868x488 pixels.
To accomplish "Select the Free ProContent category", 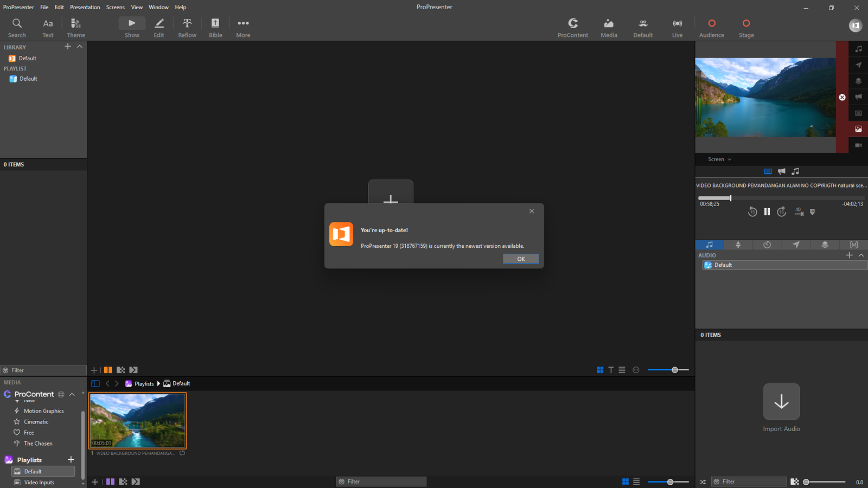I will (29, 433).
